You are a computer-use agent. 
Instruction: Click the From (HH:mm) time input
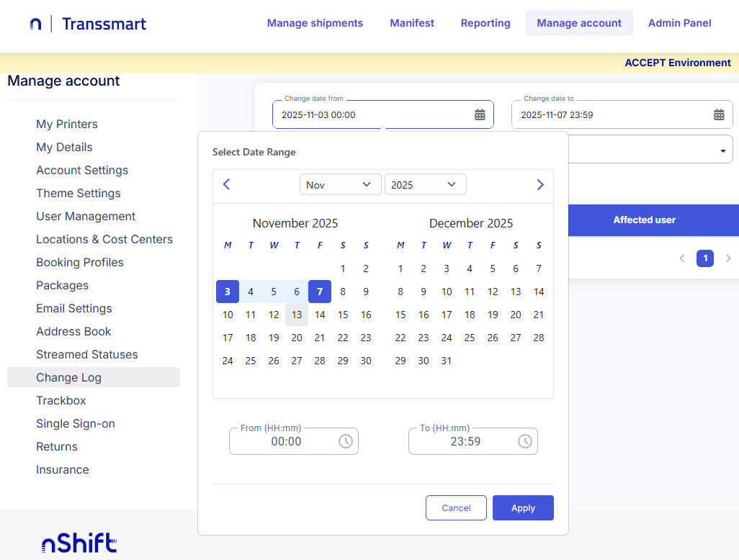point(286,441)
